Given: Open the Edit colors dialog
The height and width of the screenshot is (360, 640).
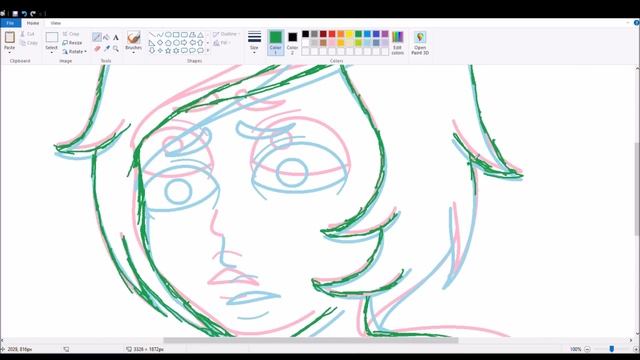Looking at the screenshot, I should pyautogui.click(x=398, y=43).
